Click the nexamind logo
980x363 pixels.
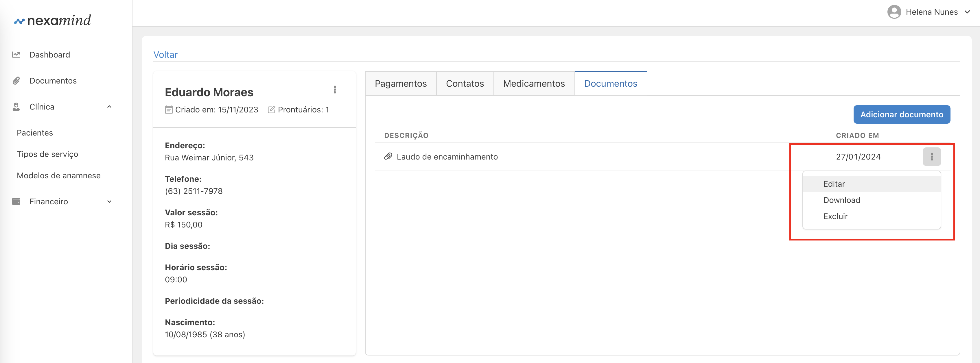click(x=53, y=20)
